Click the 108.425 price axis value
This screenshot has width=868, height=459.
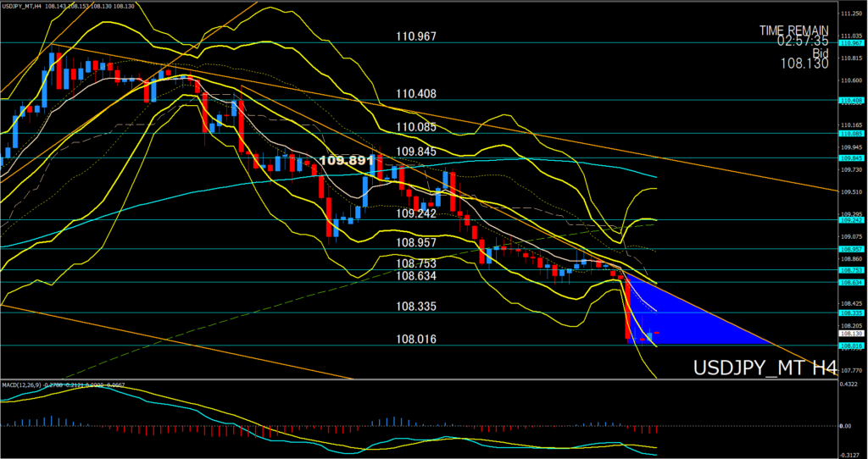(x=851, y=303)
